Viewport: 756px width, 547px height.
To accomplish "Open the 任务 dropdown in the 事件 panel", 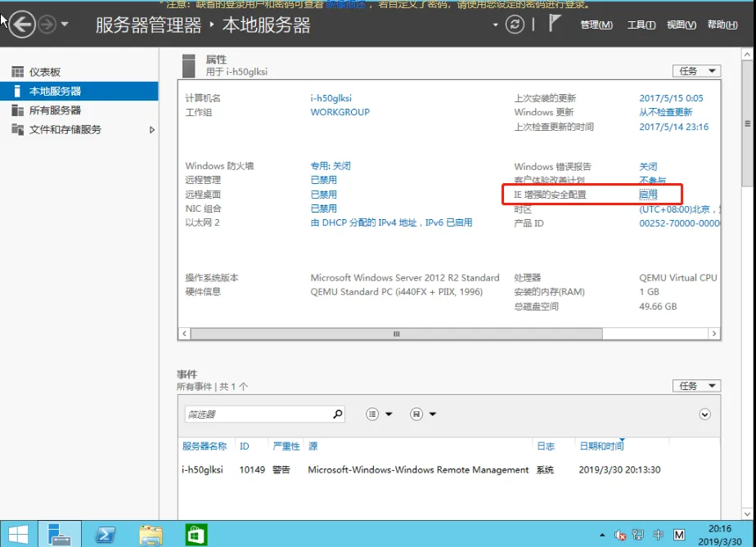I will 696,385.
